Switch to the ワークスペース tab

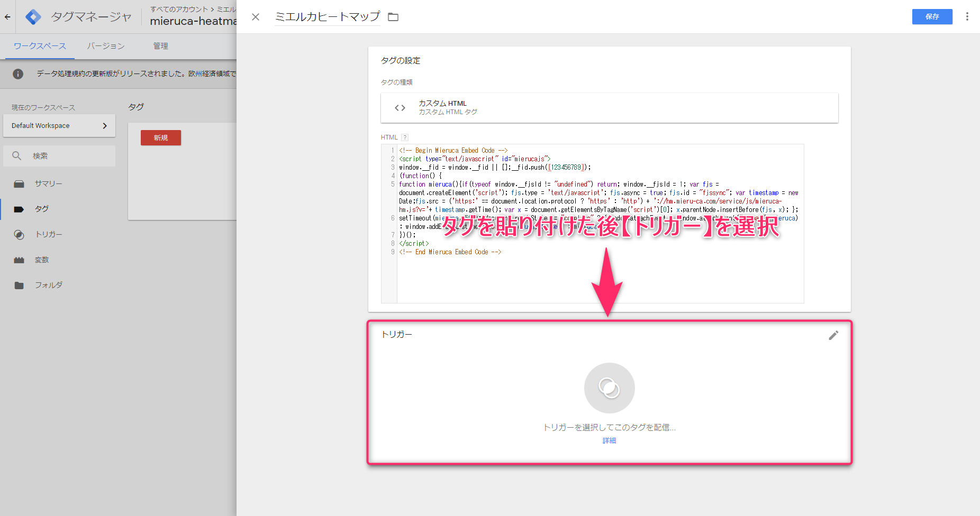[40, 46]
